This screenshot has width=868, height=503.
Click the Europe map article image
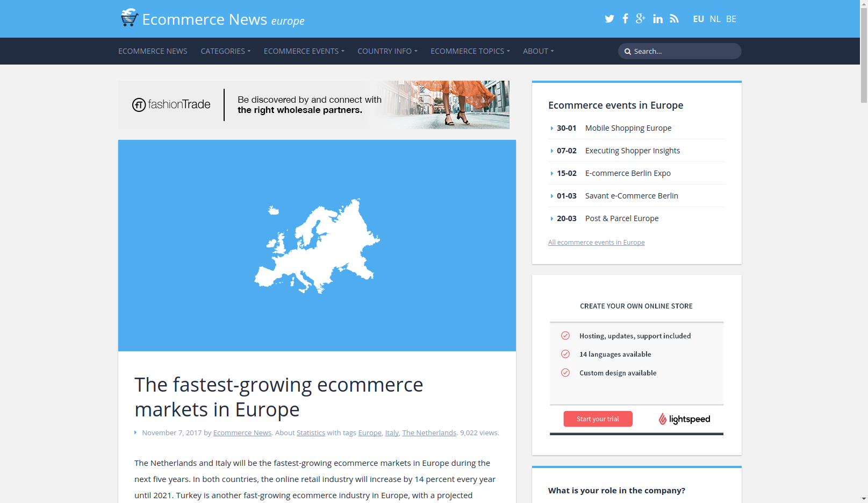coord(317,245)
